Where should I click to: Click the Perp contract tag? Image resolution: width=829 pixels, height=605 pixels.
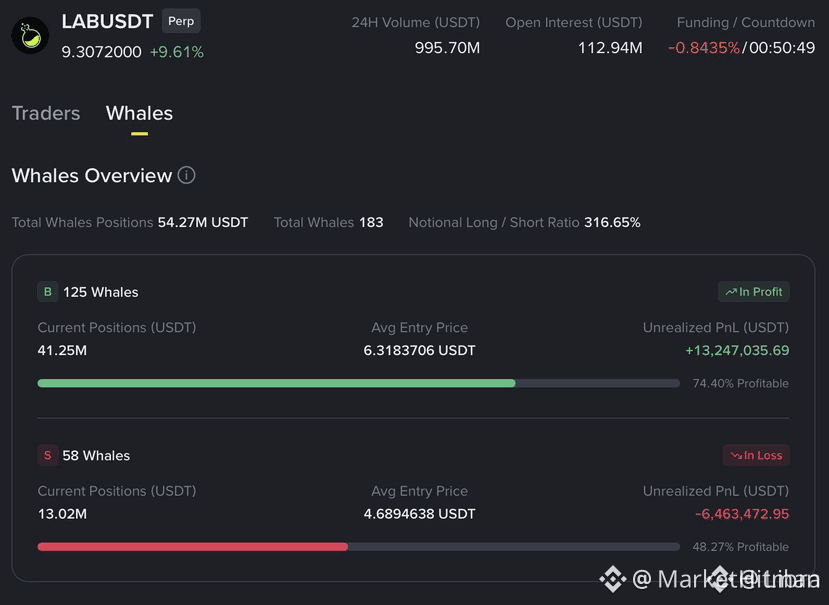click(x=181, y=21)
